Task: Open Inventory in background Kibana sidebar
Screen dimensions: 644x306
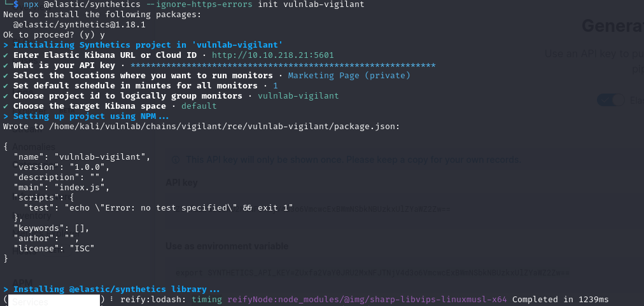Action: coord(32,216)
